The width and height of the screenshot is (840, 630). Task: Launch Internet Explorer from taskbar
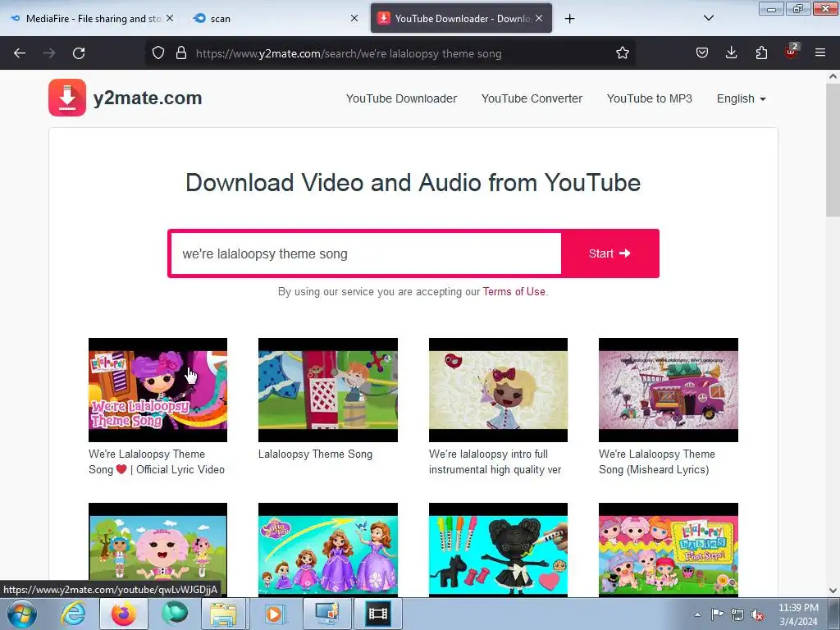(73, 614)
